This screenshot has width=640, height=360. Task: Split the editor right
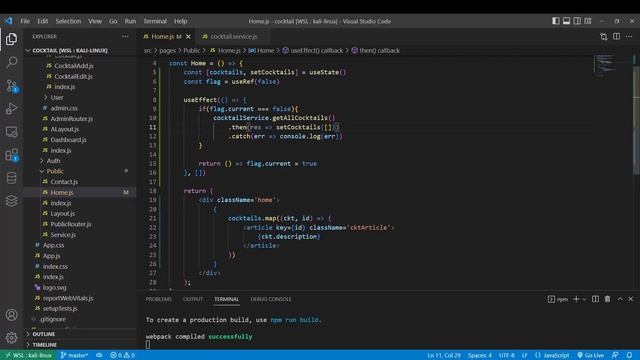[x=616, y=37]
